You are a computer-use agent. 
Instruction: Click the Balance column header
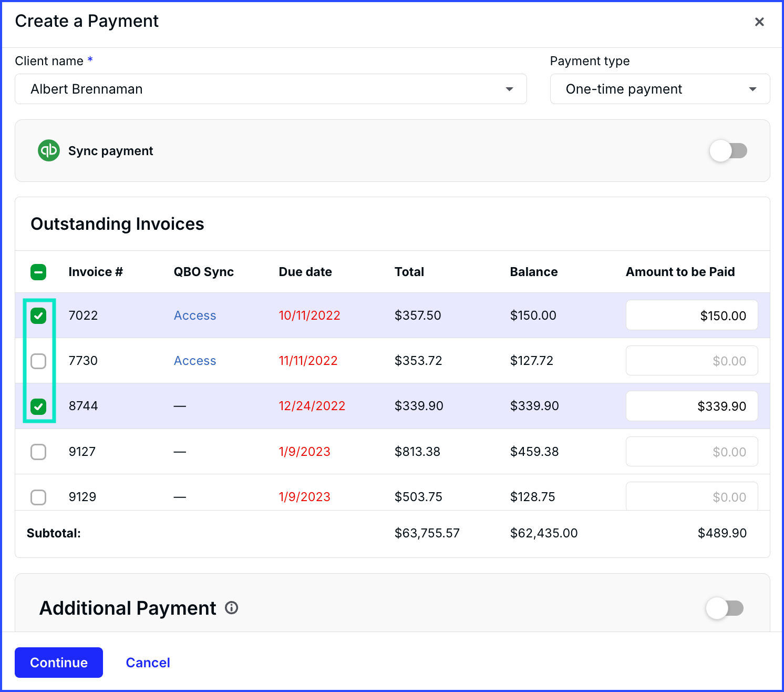pos(534,272)
